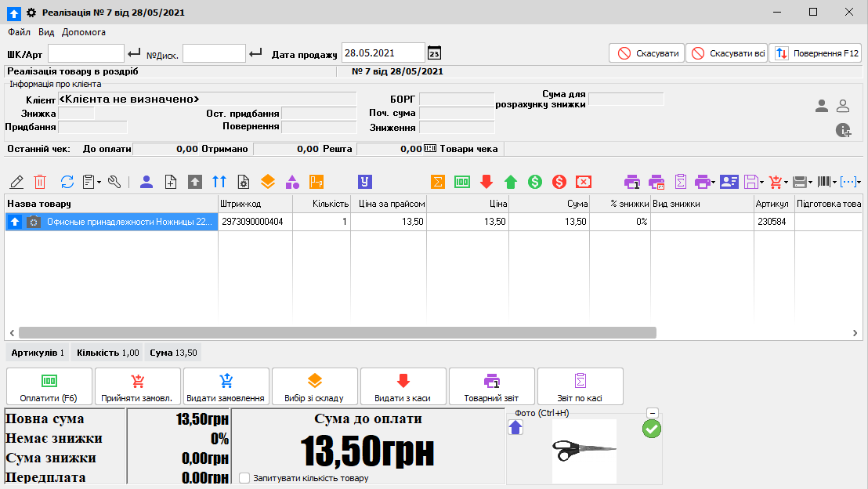
Task: Click the green dollar sign icon
Action: [535, 182]
